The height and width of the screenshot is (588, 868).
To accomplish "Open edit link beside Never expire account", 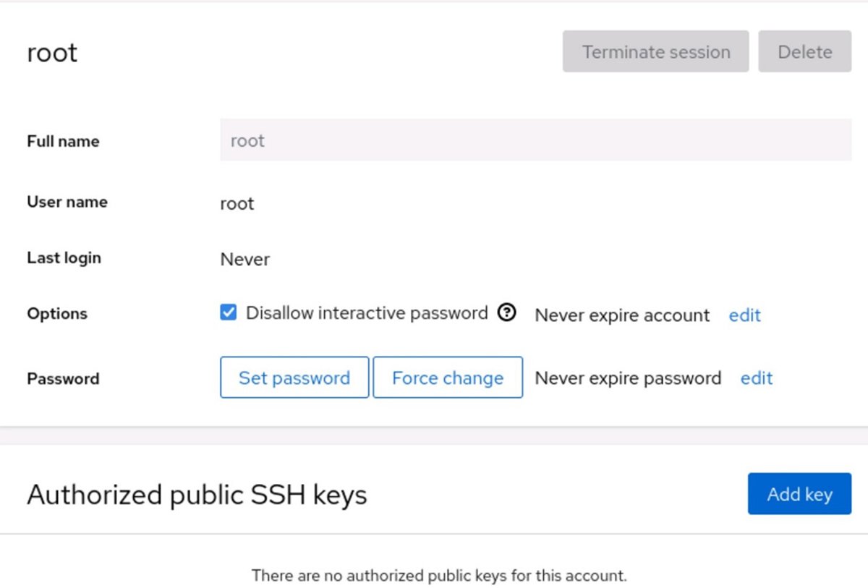I will coord(744,315).
